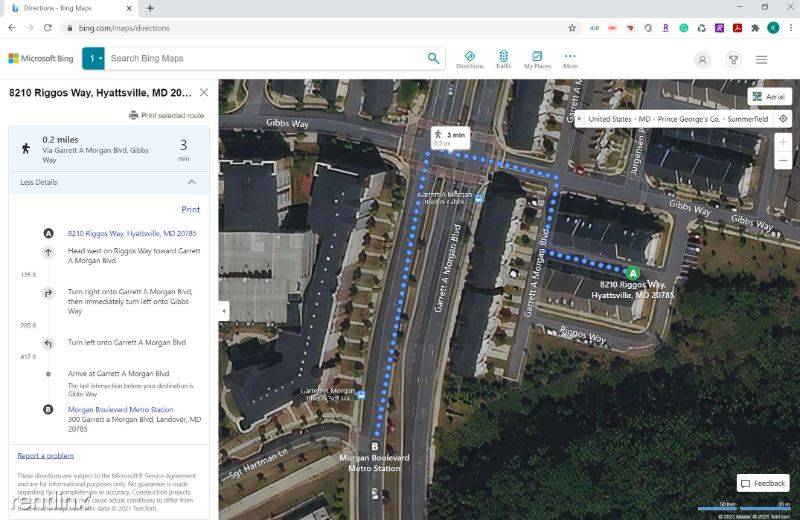Close the directions panel

[204, 92]
